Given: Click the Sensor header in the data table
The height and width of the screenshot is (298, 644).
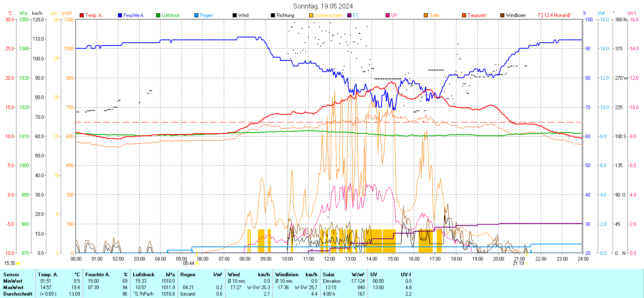Looking at the screenshot, I should [11, 275].
